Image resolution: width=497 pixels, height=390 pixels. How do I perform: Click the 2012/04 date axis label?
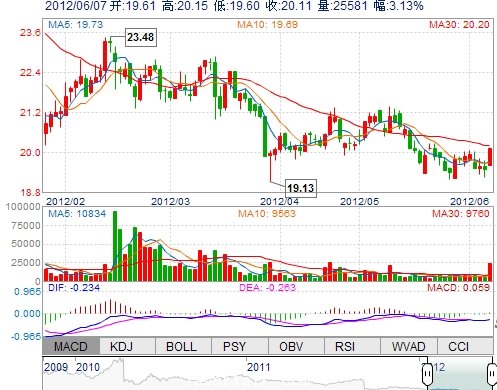click(279, 201)
